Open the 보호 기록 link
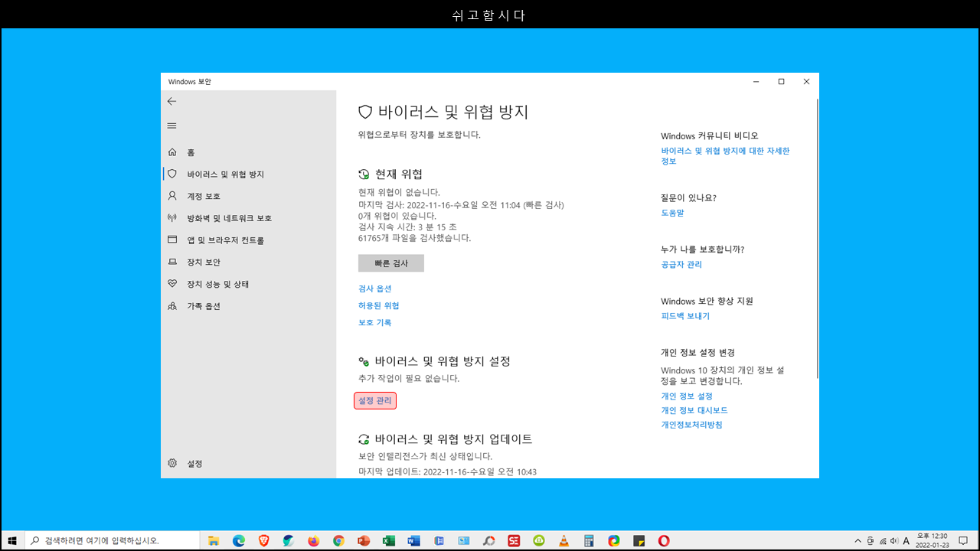980x551 pixels. [375, 322]
